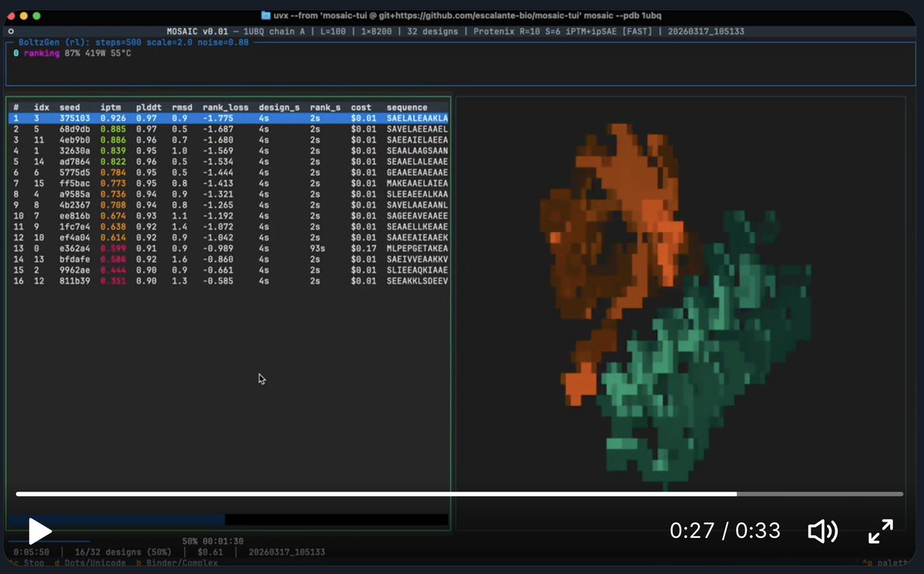Click the '16/32 designs (50%)' status entry
924x574 pixels.
click(x=123, y=552)
